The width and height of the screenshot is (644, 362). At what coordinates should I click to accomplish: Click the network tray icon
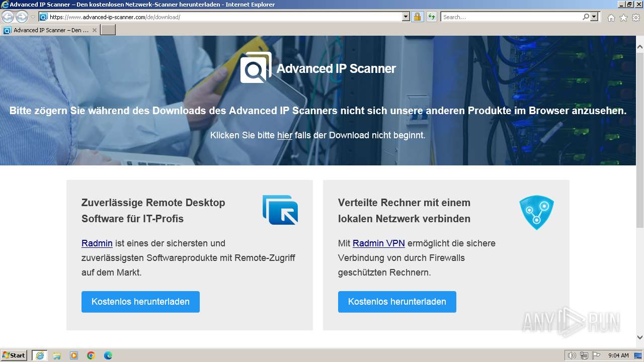(584, 355)
